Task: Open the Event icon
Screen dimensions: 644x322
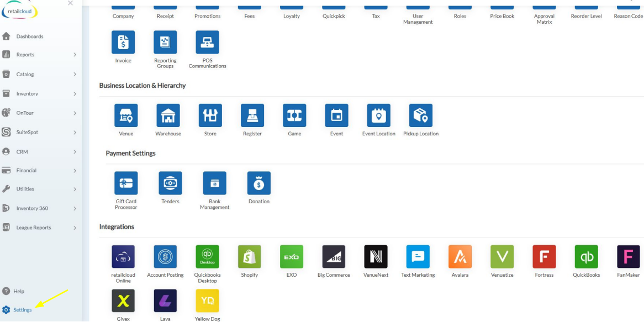Action: (336, 115)
